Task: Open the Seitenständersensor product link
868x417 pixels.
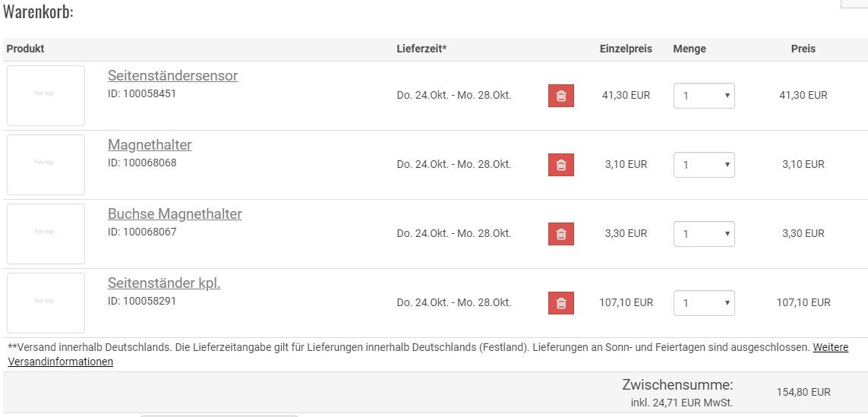Action: (172, 76)
